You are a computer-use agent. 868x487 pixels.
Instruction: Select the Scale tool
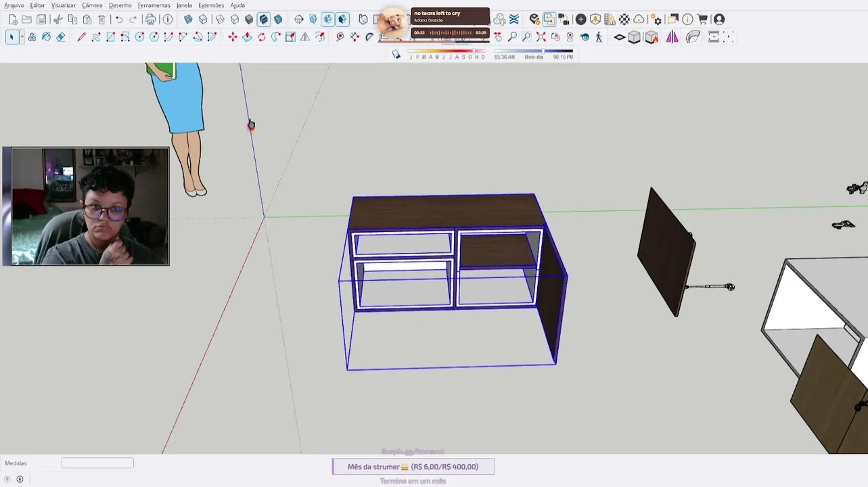(290, 37)
